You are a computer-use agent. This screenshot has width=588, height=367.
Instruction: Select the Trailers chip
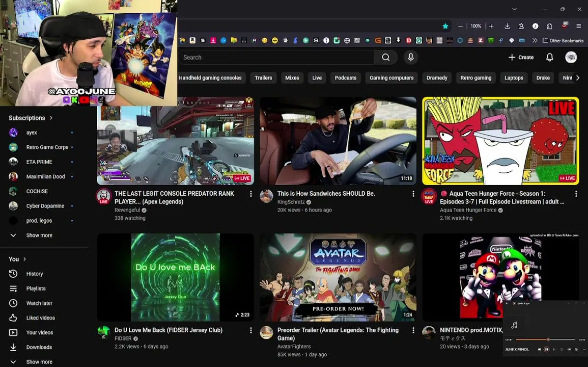(x=263, y=78)
